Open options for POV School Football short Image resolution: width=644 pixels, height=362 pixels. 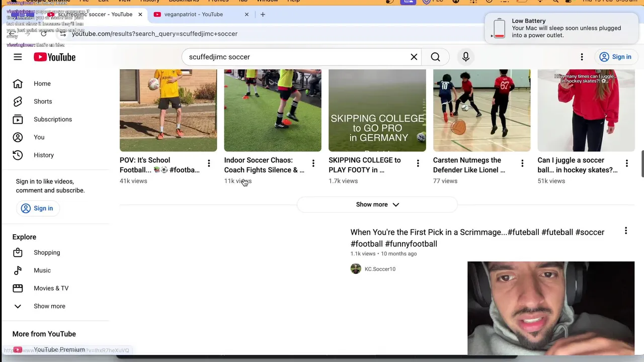pyautogui.click(x=209, y=163)
